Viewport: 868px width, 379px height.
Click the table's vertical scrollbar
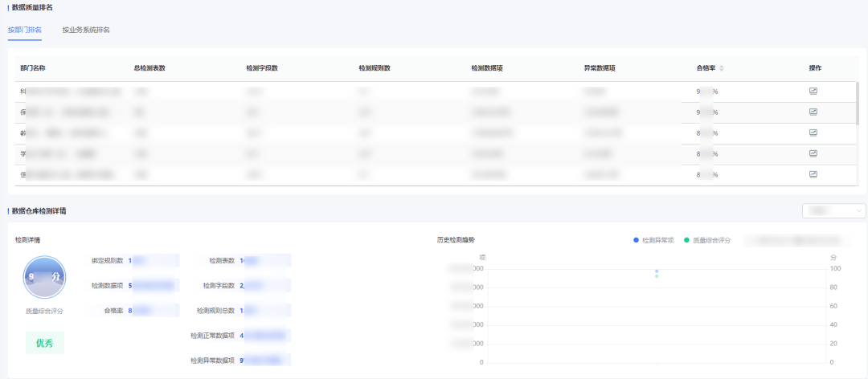coord(857,103)
